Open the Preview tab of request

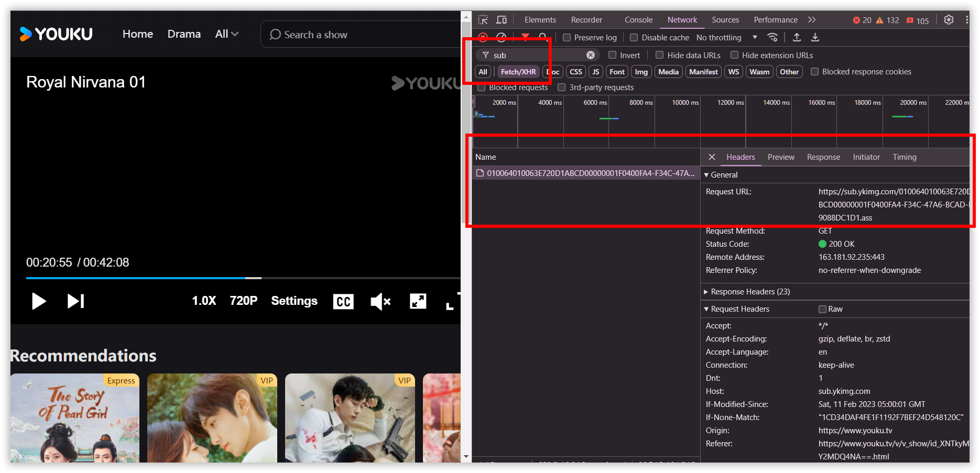point(781,157)
